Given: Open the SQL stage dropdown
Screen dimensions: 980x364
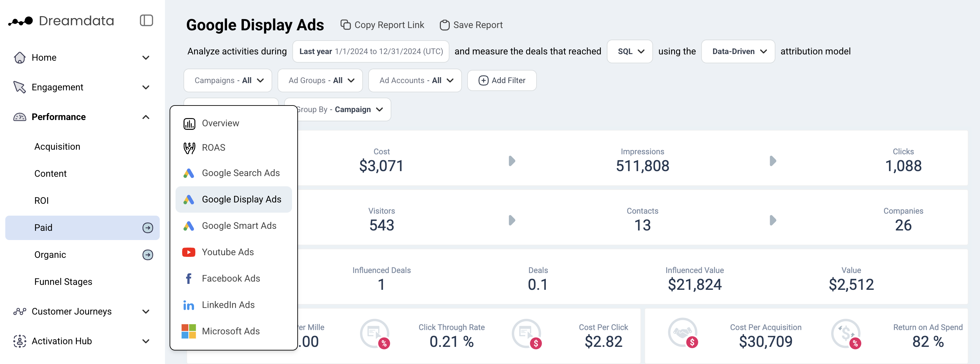Looking at the screenshot, I should pos(630,51).
